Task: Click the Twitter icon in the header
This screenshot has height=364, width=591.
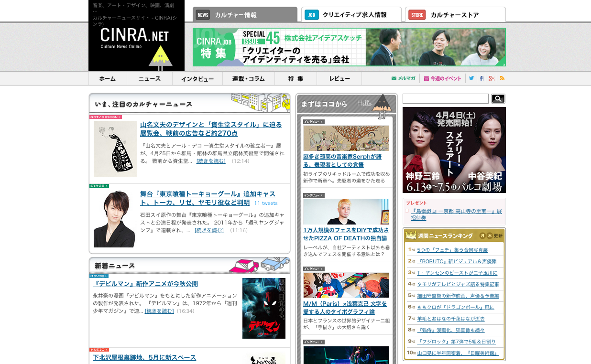Action: 471,78
